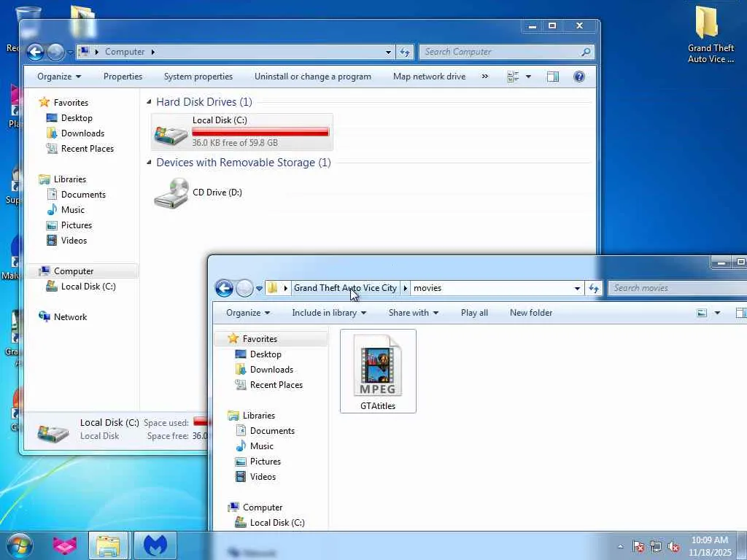Click Play all in movies window
Screen dimensions: 747x560
(474, 313)
